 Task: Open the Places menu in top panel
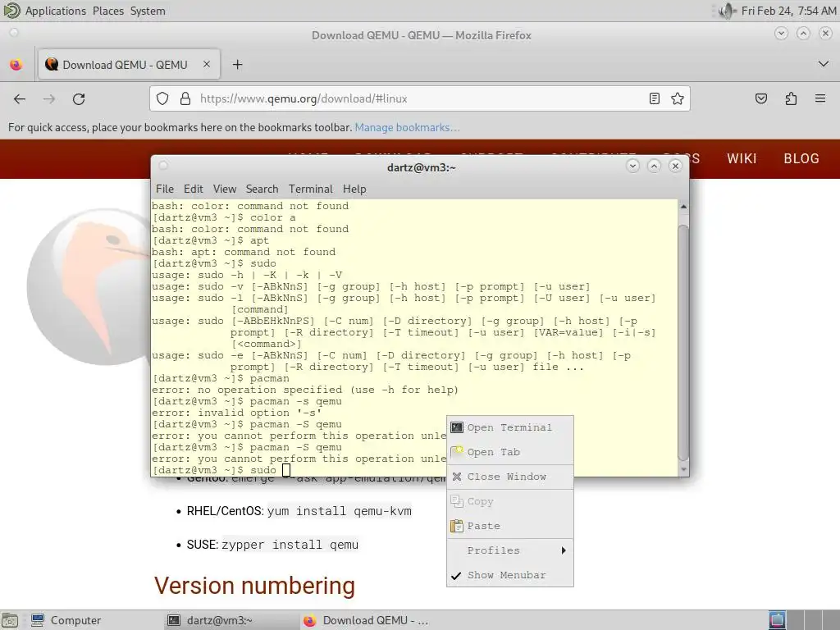[108, 11]
